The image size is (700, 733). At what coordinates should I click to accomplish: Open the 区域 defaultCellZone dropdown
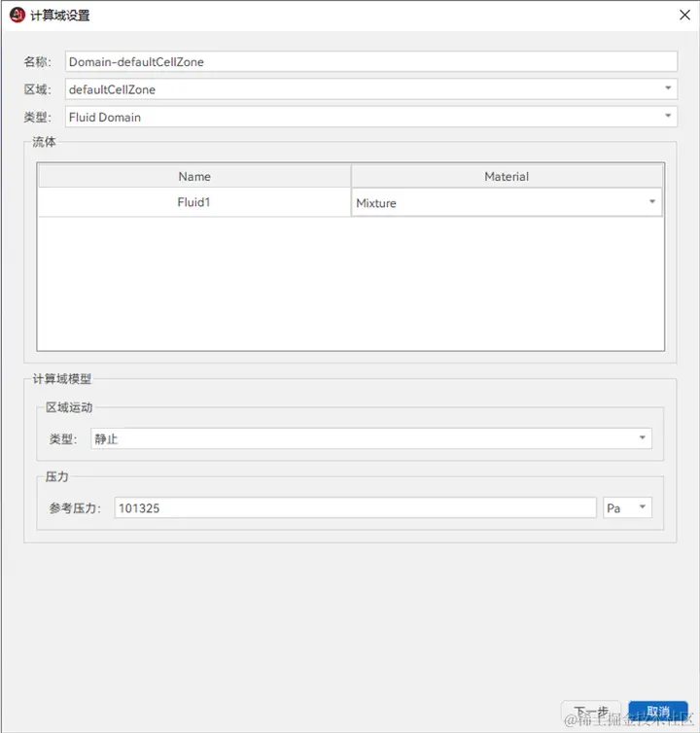click(371, 88)
